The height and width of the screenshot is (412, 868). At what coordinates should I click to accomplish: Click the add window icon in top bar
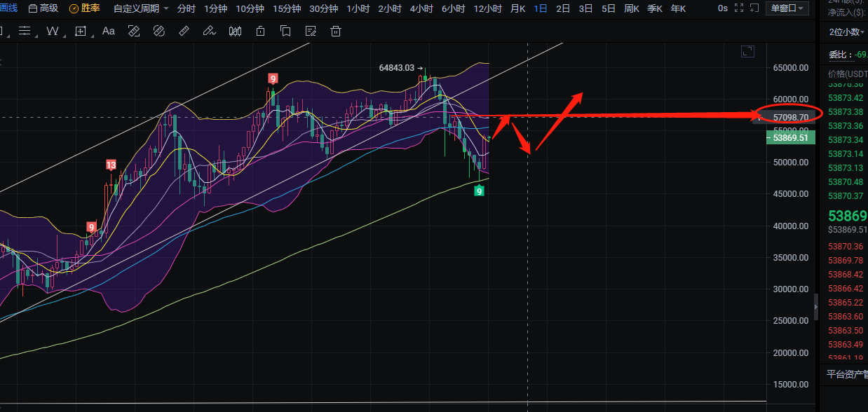click(755, 8)
